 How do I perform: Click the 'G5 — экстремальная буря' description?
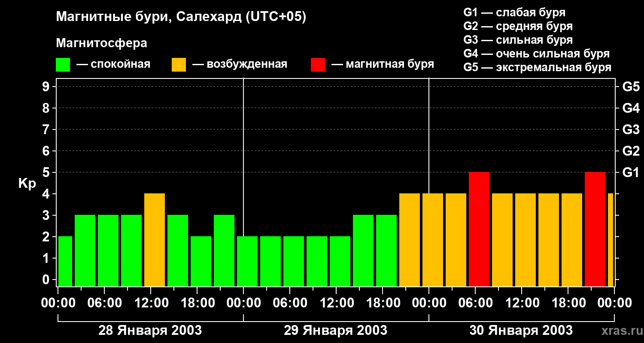(x=537, y=67)
